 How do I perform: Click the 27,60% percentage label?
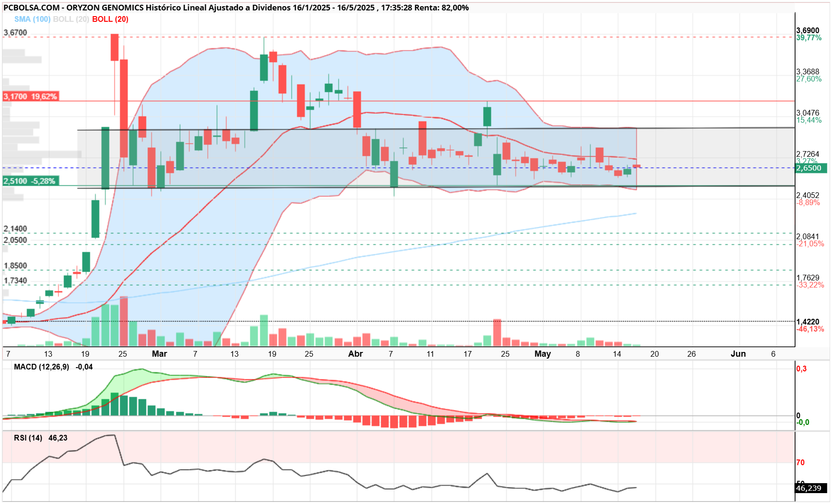point(809,79)
